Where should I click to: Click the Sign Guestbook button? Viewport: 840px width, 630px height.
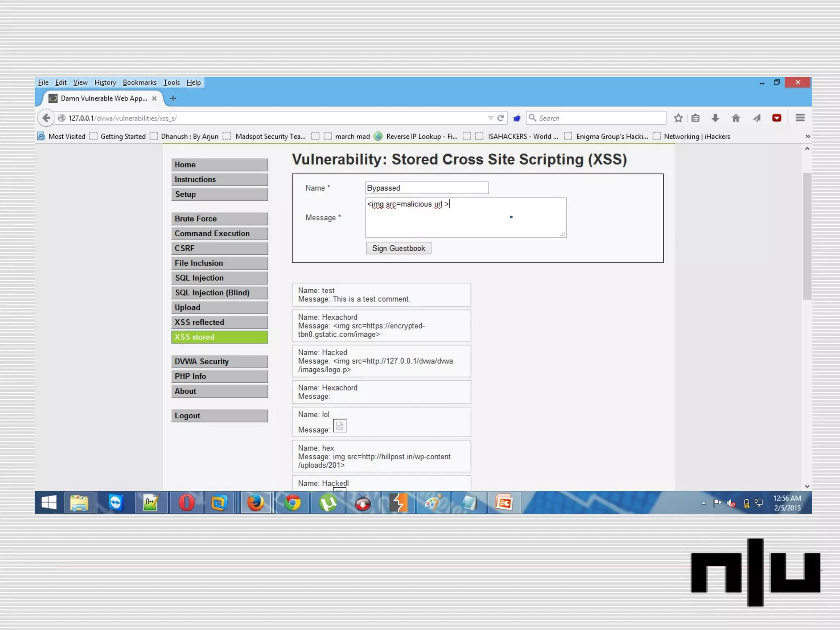[x=398, y=248]
